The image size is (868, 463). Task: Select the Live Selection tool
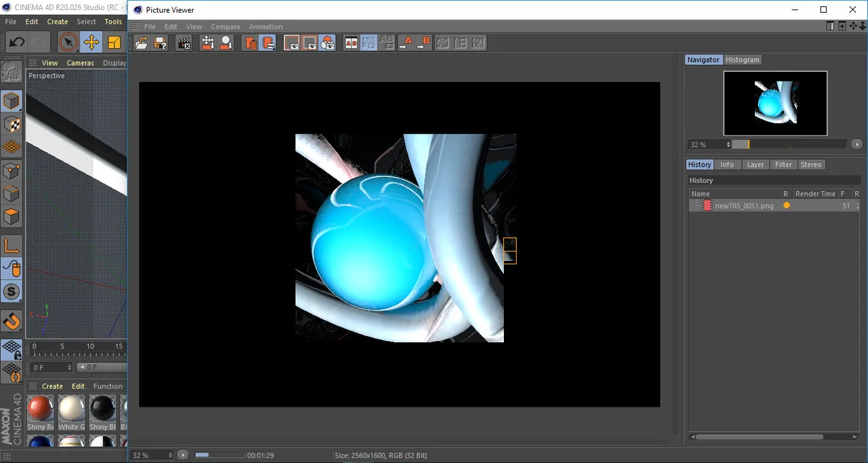tap(68, 43)
